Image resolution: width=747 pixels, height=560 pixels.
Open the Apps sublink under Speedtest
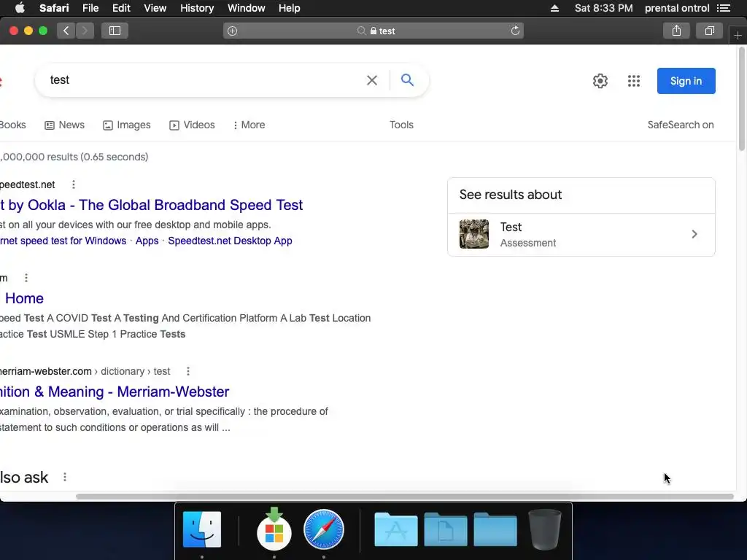tap(147, 241)
